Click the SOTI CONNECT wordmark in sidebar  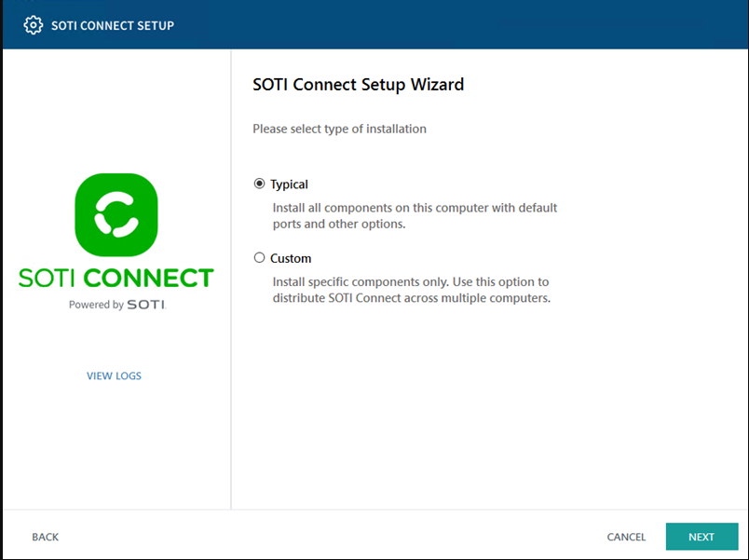[114, 277]
